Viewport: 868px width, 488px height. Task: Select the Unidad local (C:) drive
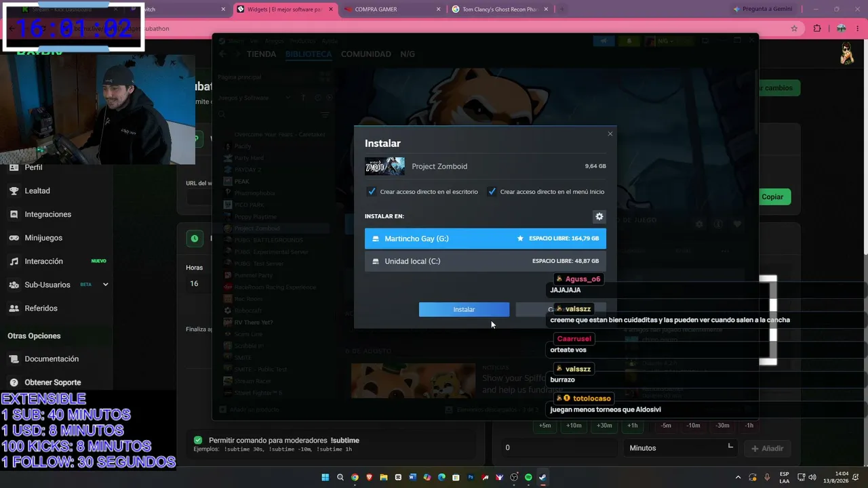486,261
